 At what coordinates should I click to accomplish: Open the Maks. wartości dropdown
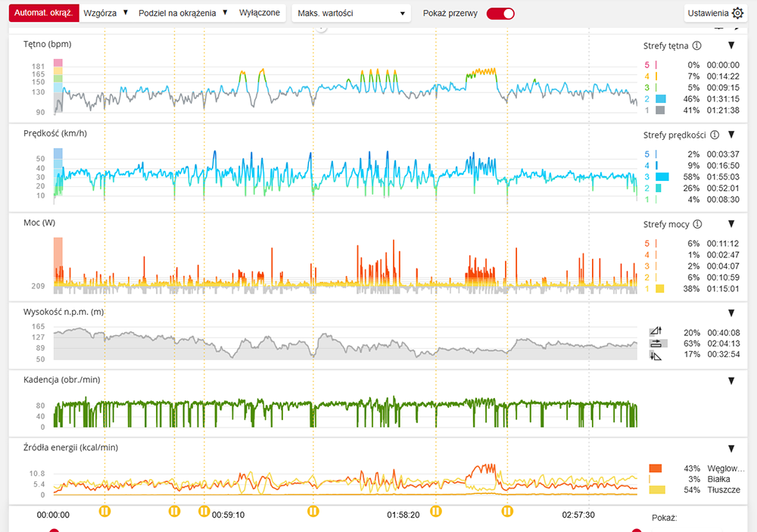click(351, 13)
